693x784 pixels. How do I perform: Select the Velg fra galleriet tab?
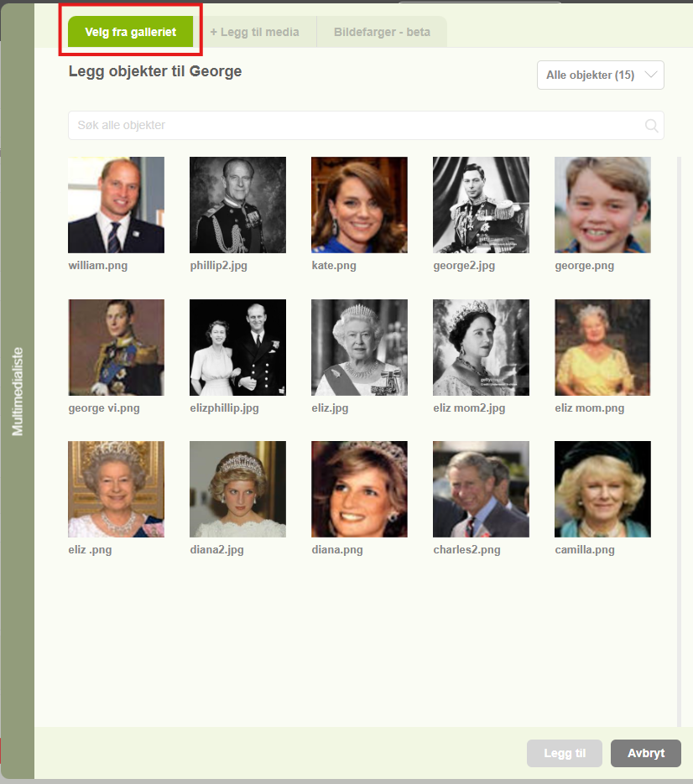tap(131, 32)
